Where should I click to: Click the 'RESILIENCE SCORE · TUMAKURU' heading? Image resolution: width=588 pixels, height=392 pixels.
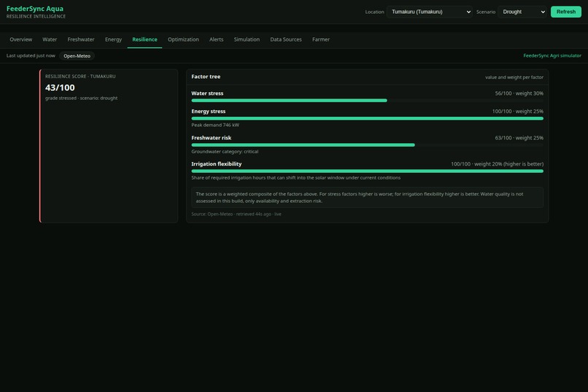tap(80, 76)
